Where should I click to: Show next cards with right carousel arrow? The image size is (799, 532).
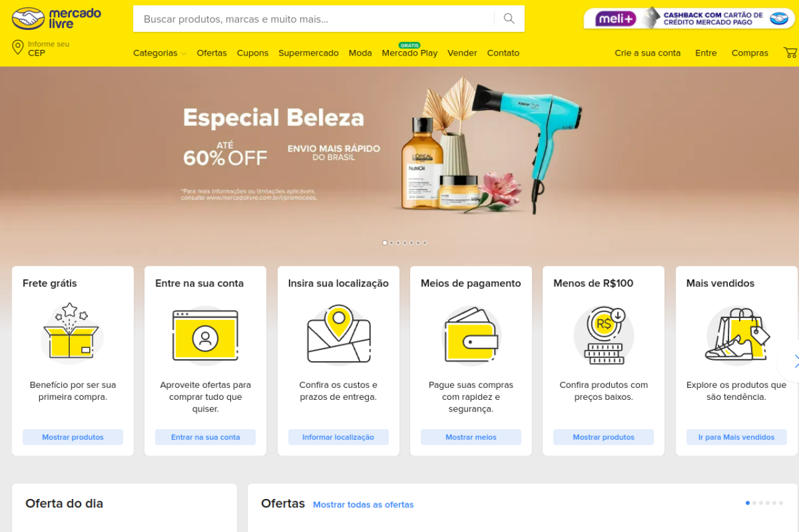coord(793,361)
